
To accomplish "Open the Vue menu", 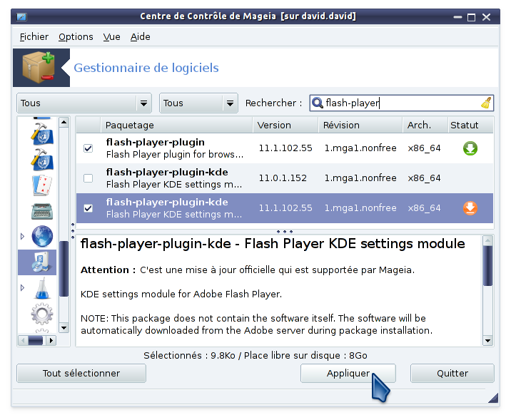I will click(x=111, y=37).
